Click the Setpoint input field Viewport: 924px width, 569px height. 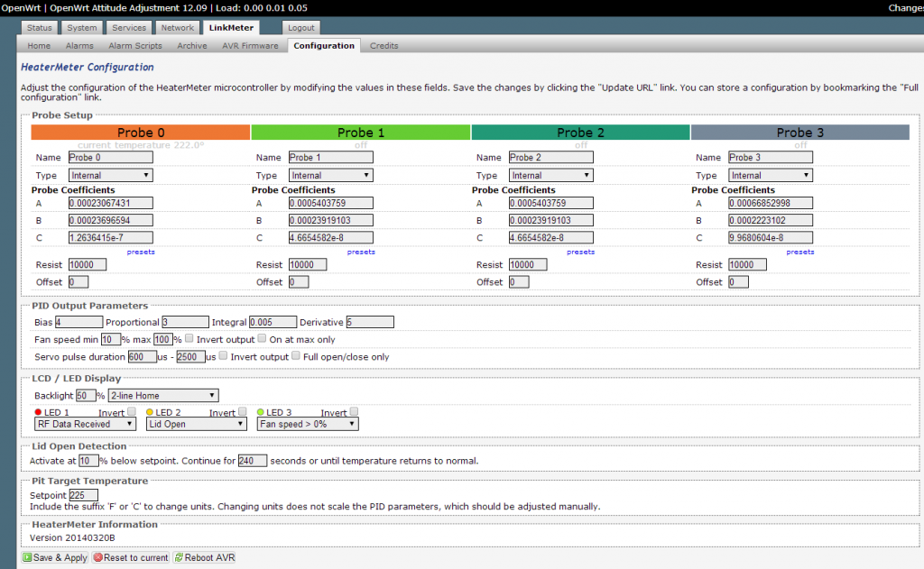point(84,495)
